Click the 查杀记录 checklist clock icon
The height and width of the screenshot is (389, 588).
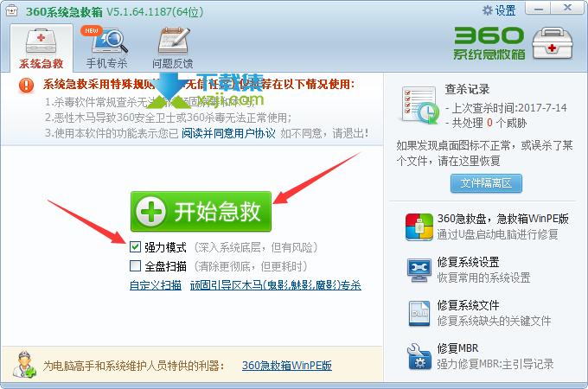click(420, 105)
